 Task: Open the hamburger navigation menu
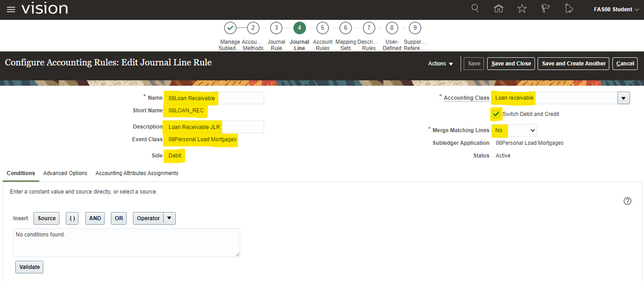point(11,9)
